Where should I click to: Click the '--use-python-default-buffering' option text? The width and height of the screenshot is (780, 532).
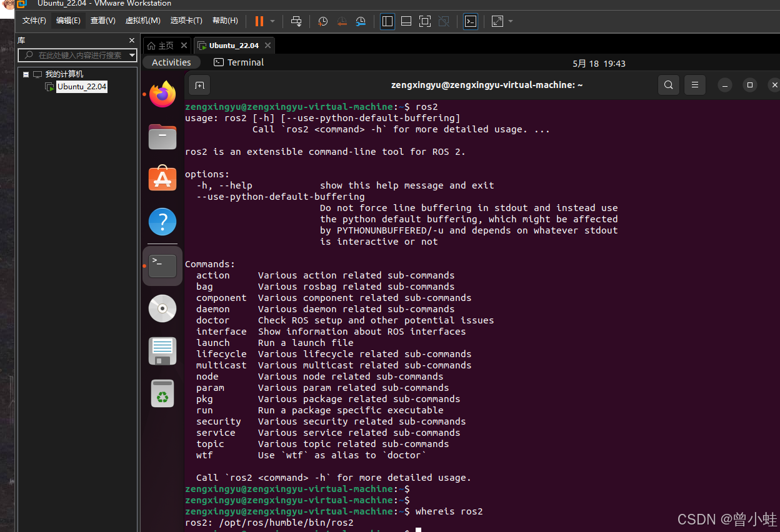(x=281, y=197)
